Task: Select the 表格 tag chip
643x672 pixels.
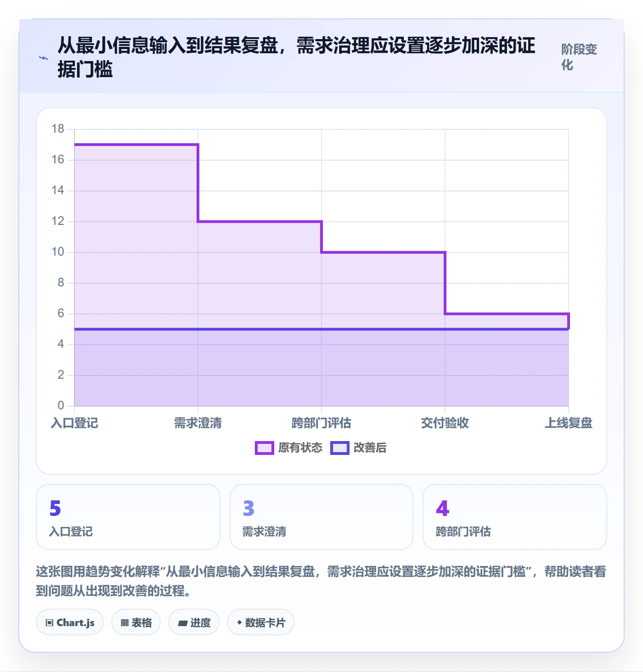Action: point(136,622)
